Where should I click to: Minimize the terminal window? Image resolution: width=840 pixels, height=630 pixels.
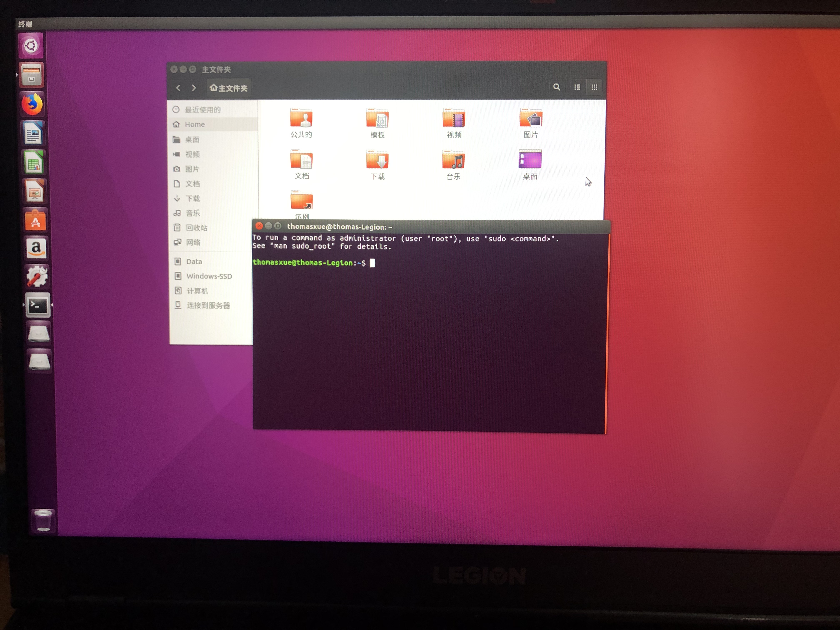coord(269,226)
